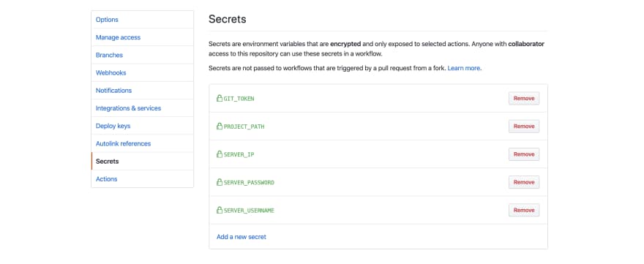Remove the SERVER_USERNAME secret

[524, 210]
